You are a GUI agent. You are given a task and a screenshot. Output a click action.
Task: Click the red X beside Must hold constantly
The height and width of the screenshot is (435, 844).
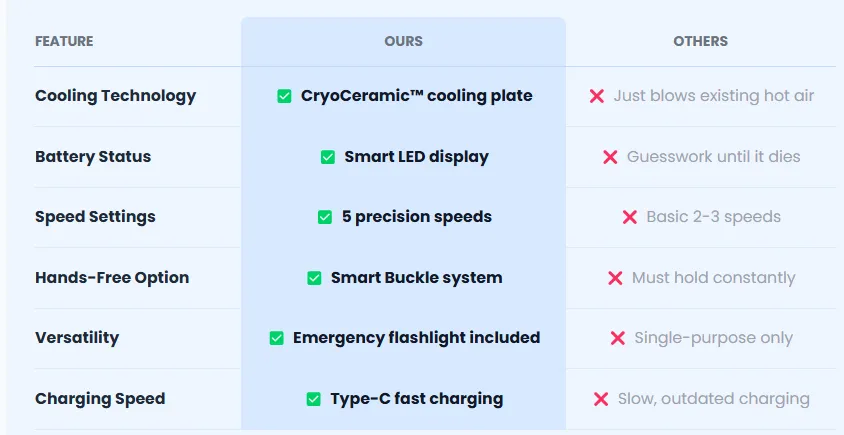(x=615, y=278)
